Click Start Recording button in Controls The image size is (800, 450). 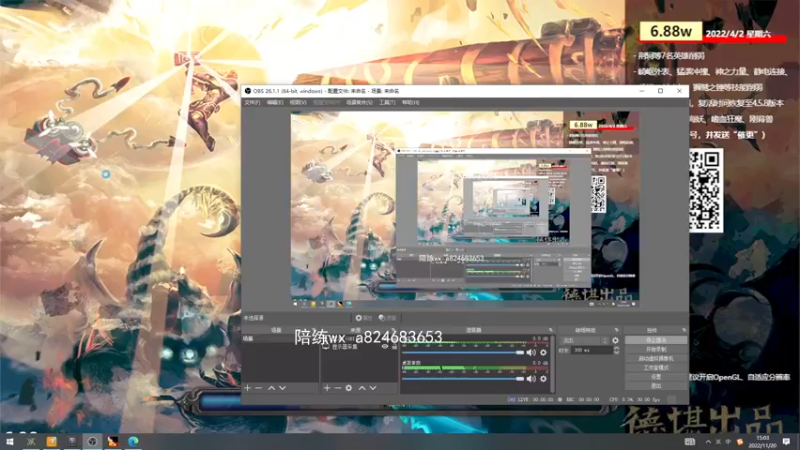656,349
